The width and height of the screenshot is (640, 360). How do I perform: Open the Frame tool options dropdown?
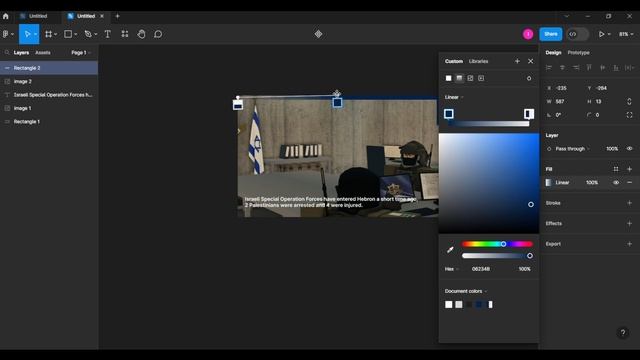click(56, 34)
